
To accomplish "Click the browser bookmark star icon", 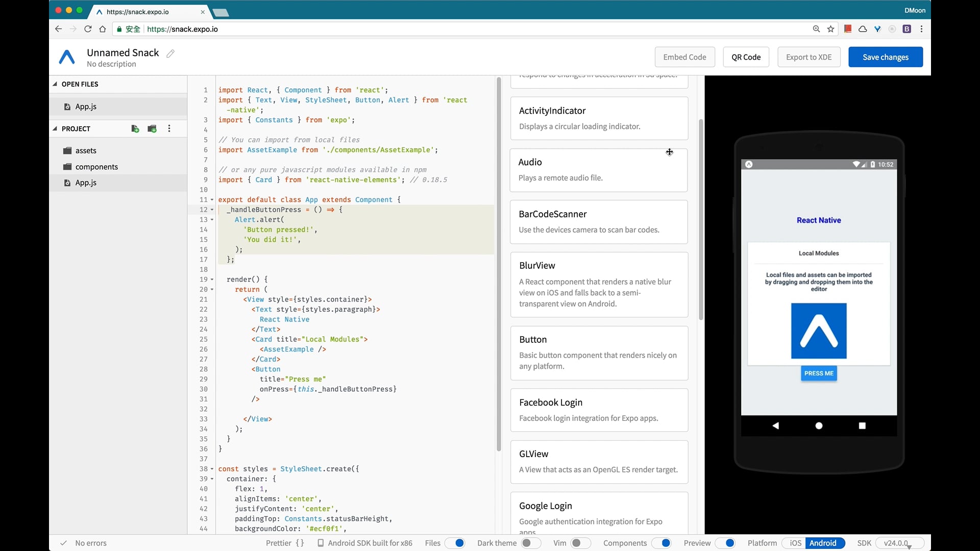I will click(x=831, y=29).
